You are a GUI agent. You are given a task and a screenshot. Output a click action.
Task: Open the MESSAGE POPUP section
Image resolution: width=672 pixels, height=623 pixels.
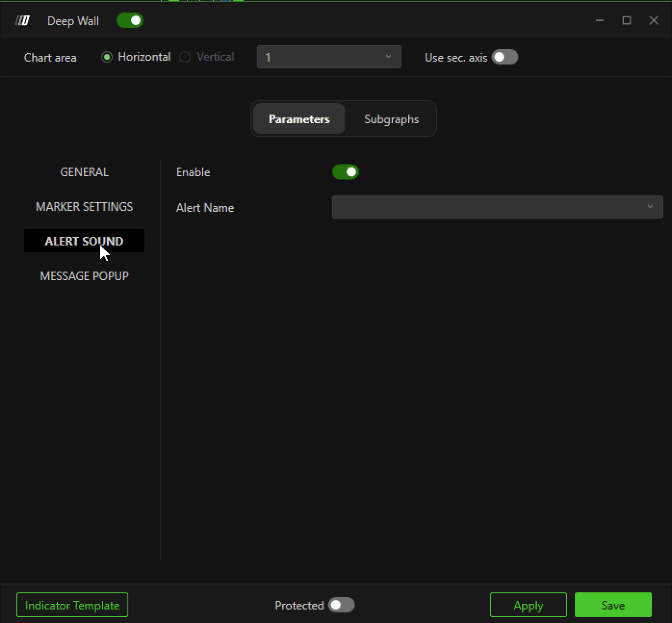(x=84, y=276)
